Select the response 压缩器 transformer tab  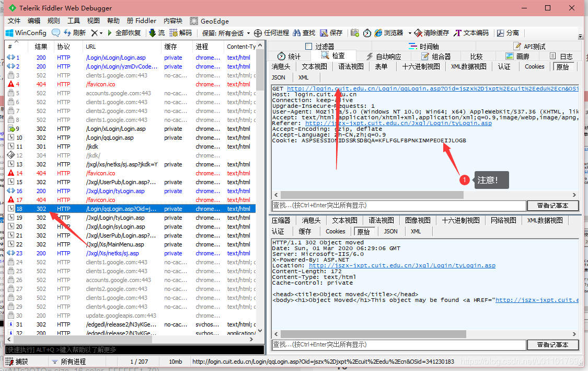click(x=281, y=220)
